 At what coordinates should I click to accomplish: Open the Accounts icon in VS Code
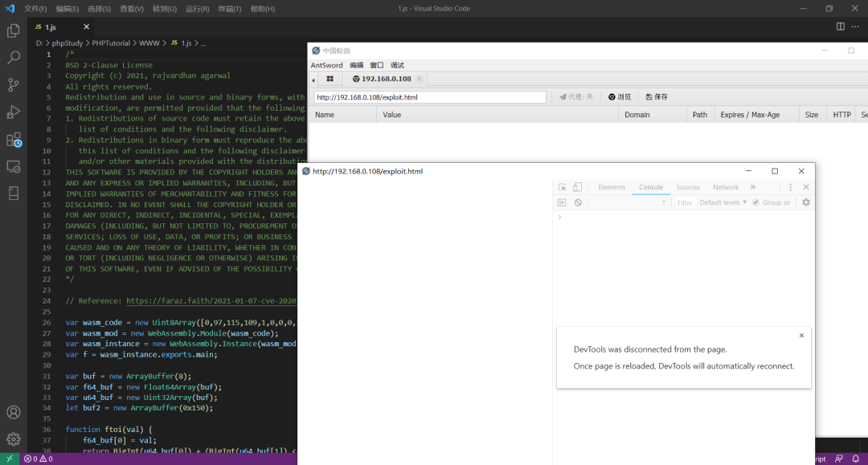pyautogui.click(x=14, y=413)
